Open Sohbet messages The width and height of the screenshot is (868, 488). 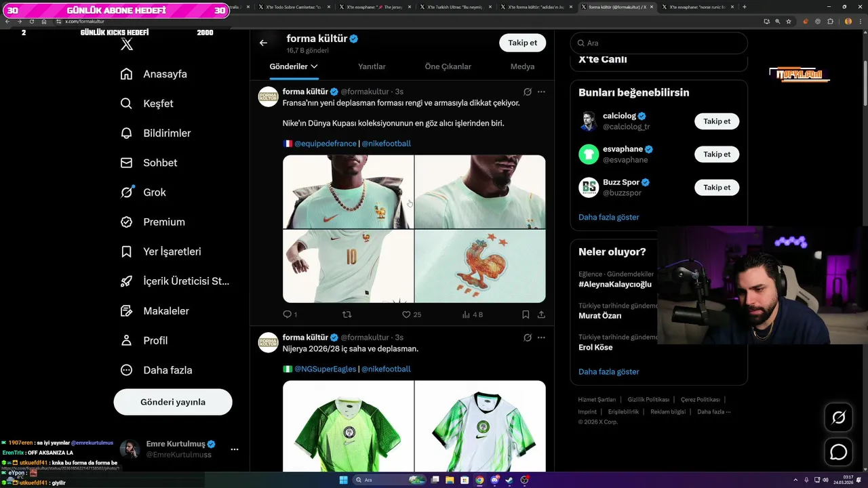click(x=149, y=163)
